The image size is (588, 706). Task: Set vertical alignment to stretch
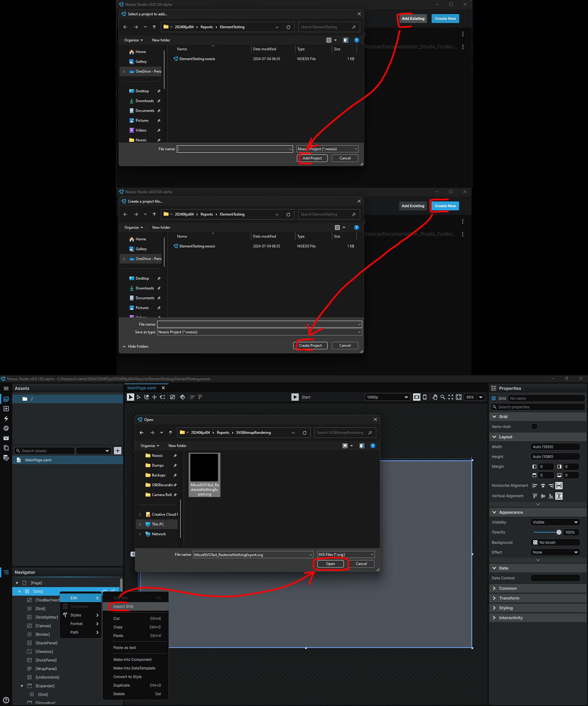(x=559, y=496)
